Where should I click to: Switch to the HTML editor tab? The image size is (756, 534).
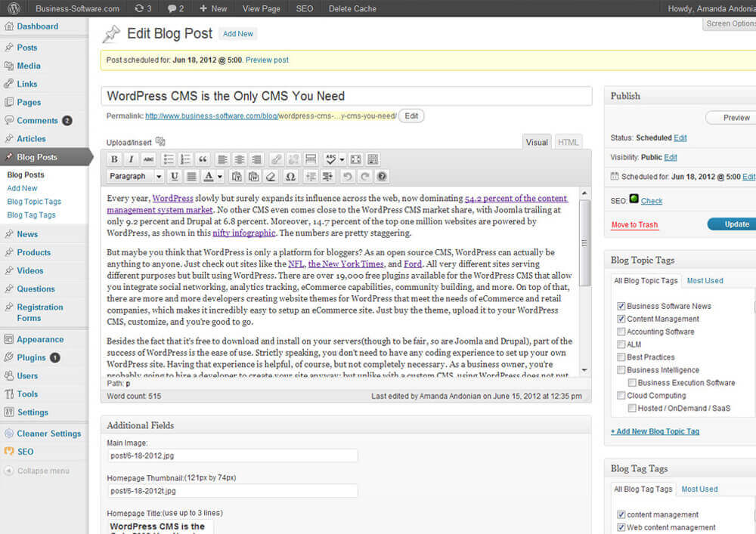coord(568,142)
